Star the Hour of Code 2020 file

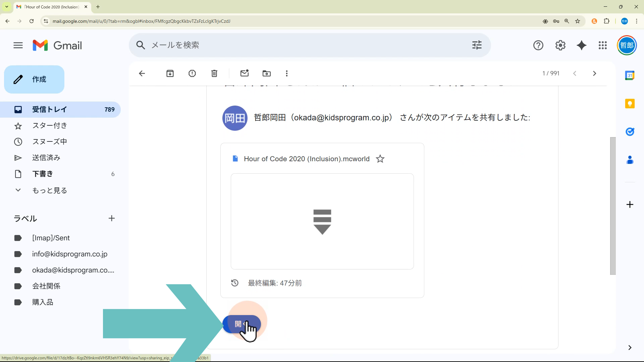380,159
